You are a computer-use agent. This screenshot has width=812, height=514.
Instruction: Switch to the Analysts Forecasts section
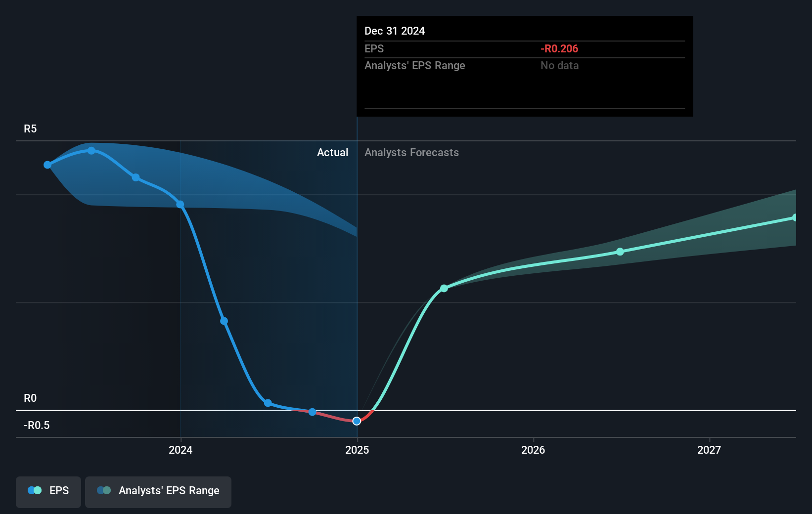coord(411,152)
